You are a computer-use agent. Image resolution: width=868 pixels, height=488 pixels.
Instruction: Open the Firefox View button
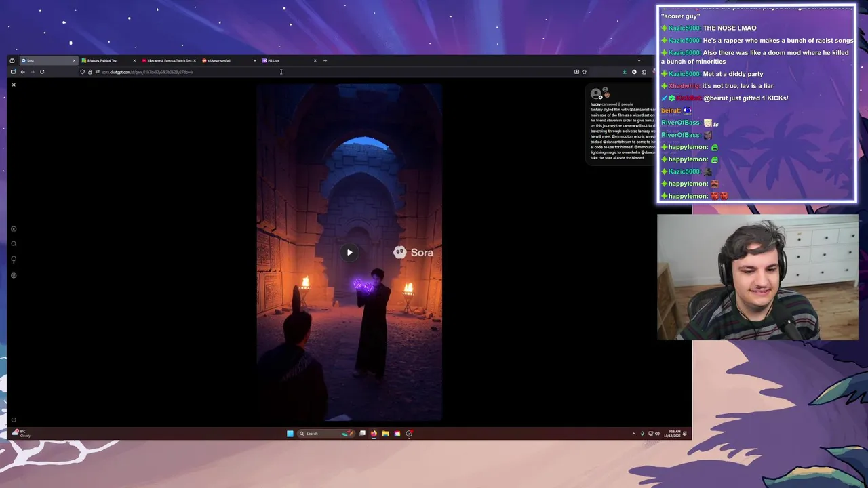pos(12,60)
